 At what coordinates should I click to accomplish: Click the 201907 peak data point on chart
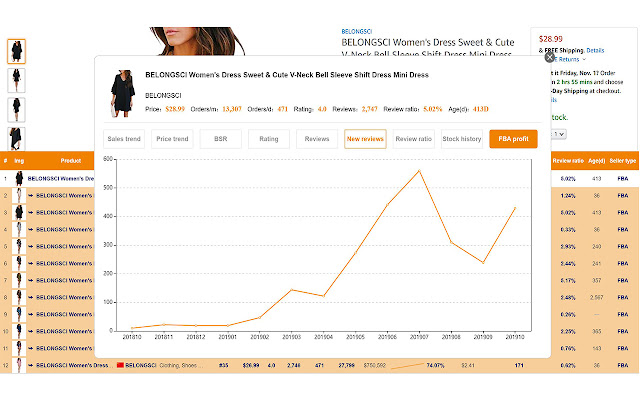[419, 171]
